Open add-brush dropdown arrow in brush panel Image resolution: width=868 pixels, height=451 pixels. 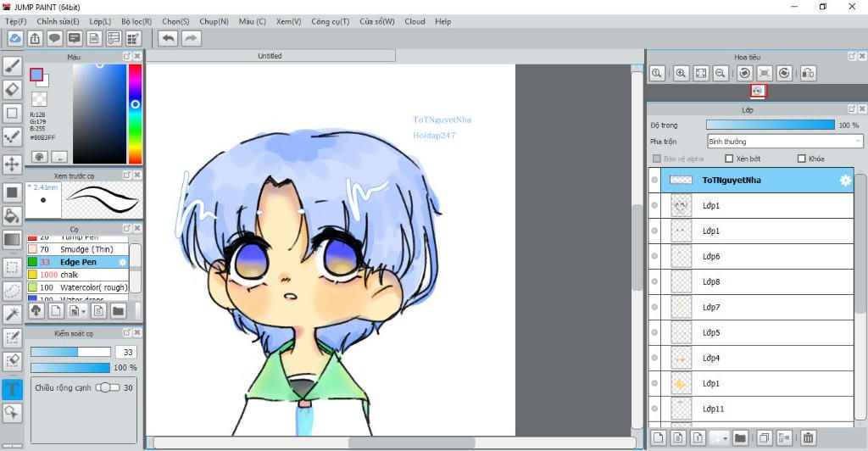84,312
